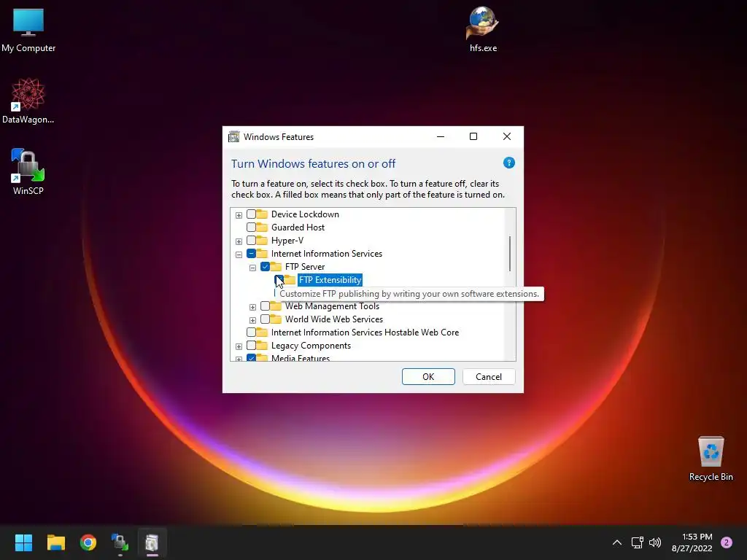Check World Wide Web Services checkbox

pyautogui.click(x=265, y=319)
